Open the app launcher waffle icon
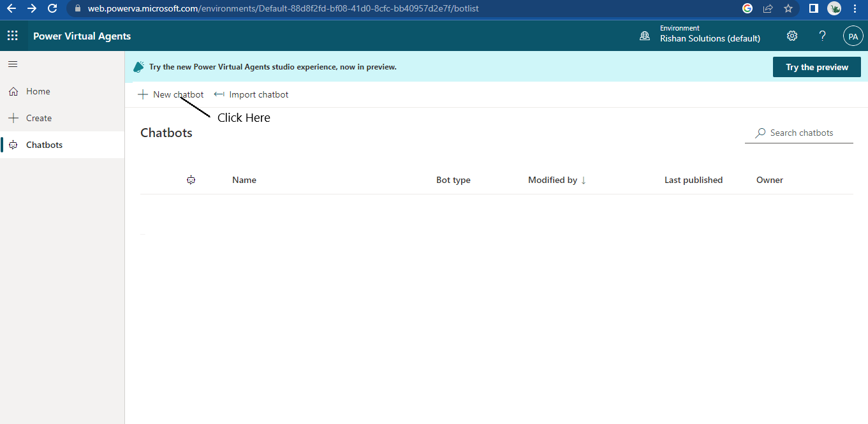Viewport: 868px width, 424px height. tap(13, 36)
